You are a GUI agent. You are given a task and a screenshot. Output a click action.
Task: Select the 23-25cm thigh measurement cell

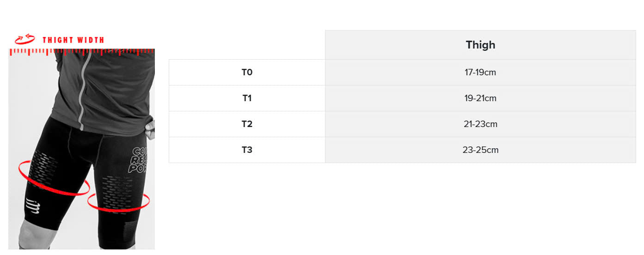click(480, 150)
